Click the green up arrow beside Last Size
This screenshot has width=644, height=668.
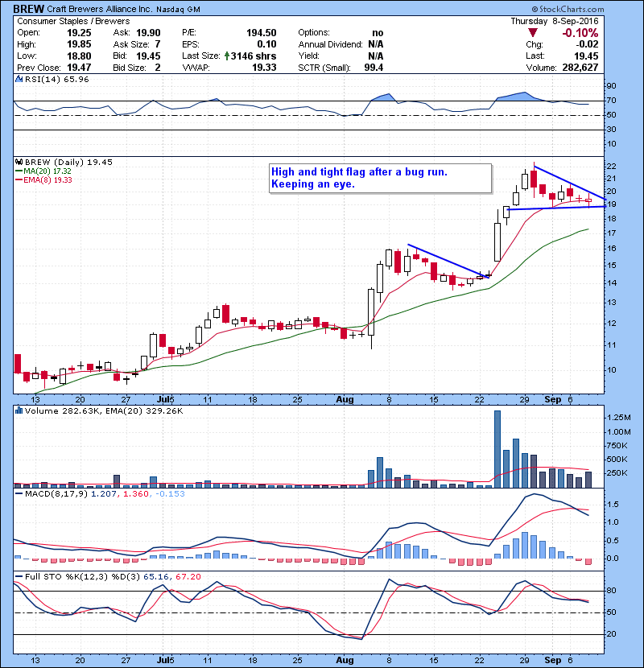[x=251, y=56]
